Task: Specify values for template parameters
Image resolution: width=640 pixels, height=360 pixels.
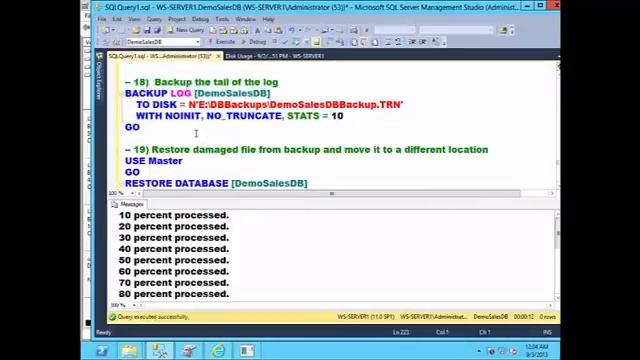Action: click(436, 42)
